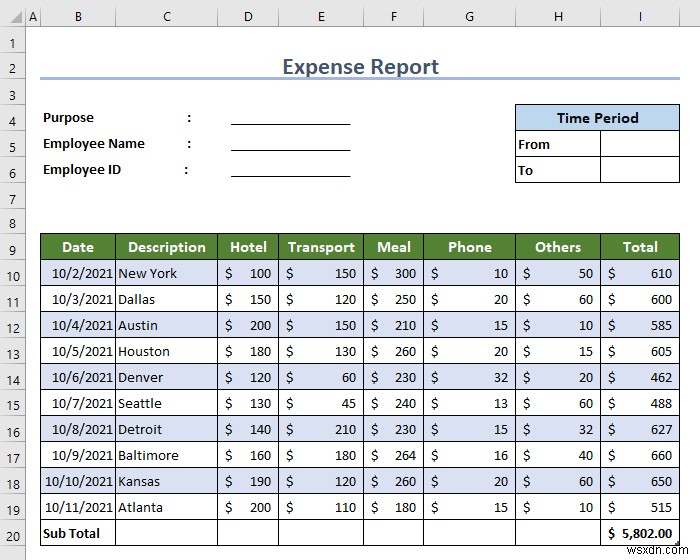
Task: Select the Phone value 32 for Denver
Action: click(x=469, y=377)
